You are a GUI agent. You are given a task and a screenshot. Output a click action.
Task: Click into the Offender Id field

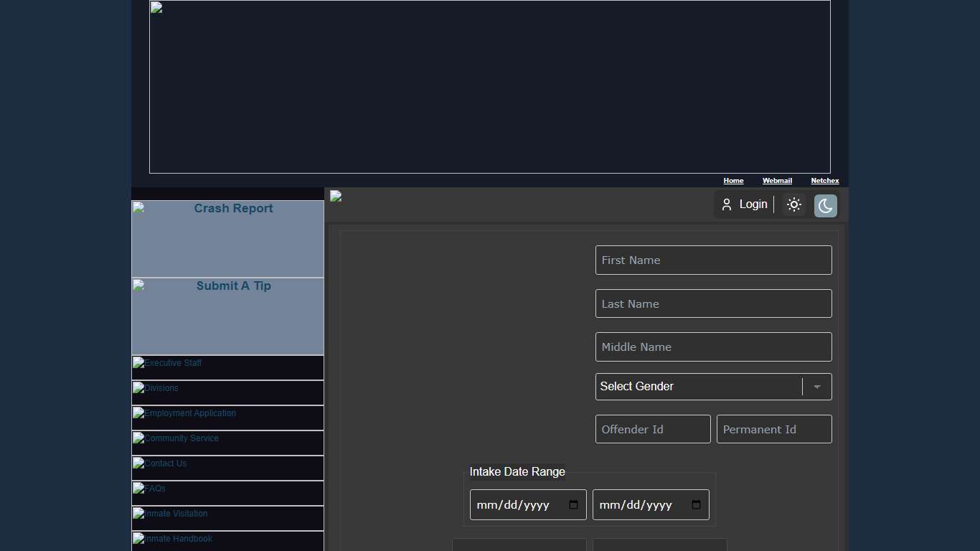(x=653, y=430)
